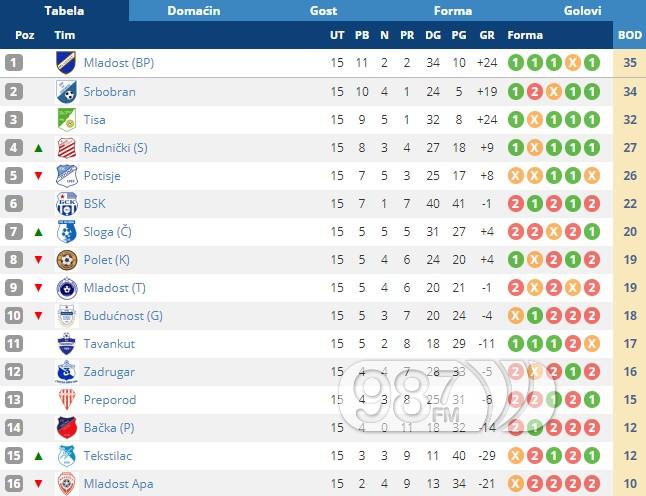Image resolution: width=646 pixels, height=496 pixels.
Task: Sort by the GR column header
Action: pos(487,36)
